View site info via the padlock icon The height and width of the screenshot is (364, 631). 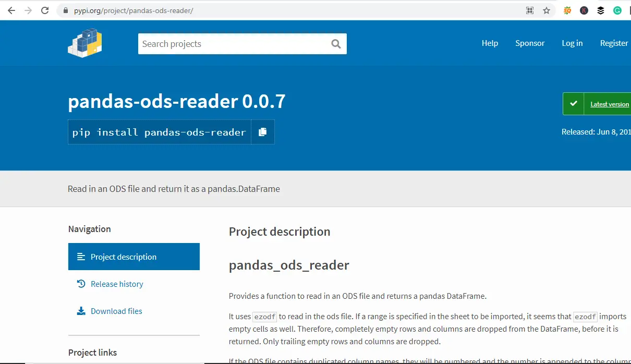[65, 10]
